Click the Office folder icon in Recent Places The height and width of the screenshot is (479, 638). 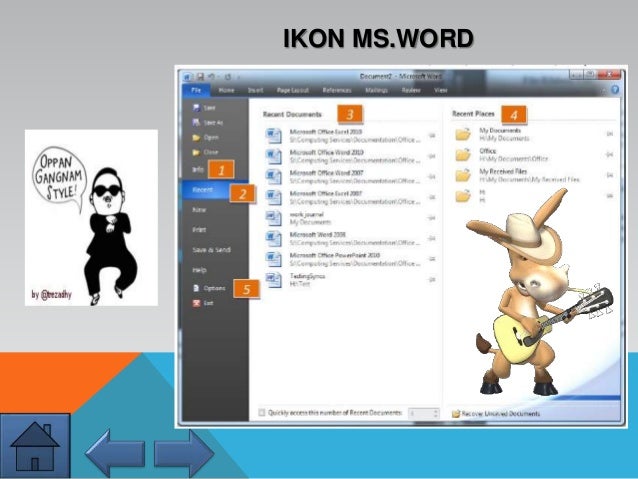[x=463, y=154]
